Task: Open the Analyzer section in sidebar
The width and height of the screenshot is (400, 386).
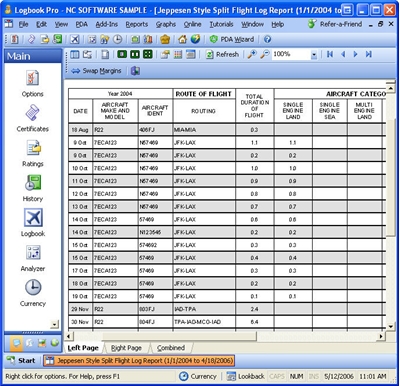Action: tap(33, 258)
